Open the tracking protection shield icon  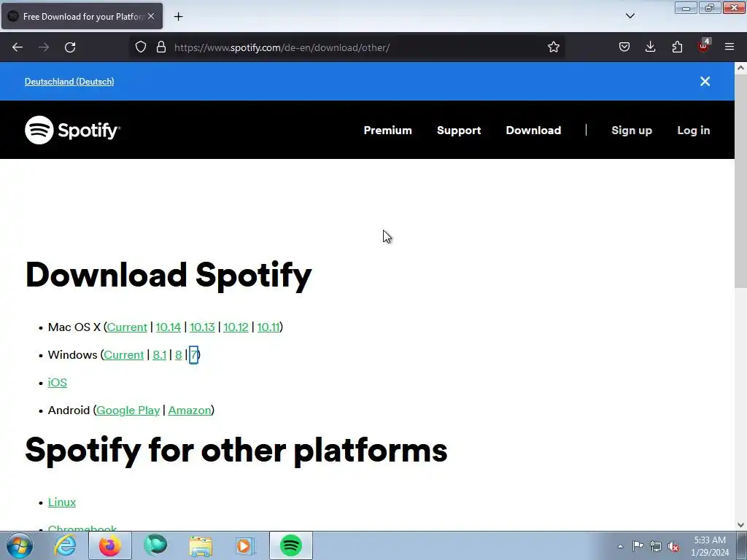click(141, 47)
